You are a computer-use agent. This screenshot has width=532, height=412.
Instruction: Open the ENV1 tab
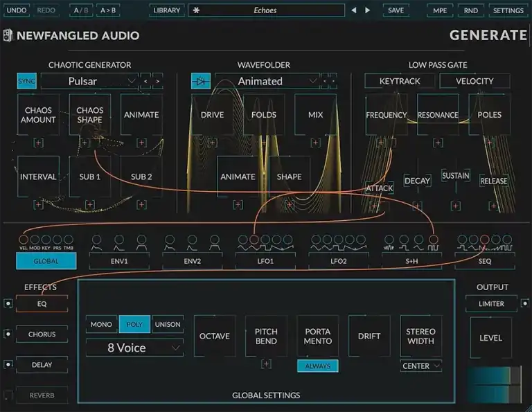point(119,261)
